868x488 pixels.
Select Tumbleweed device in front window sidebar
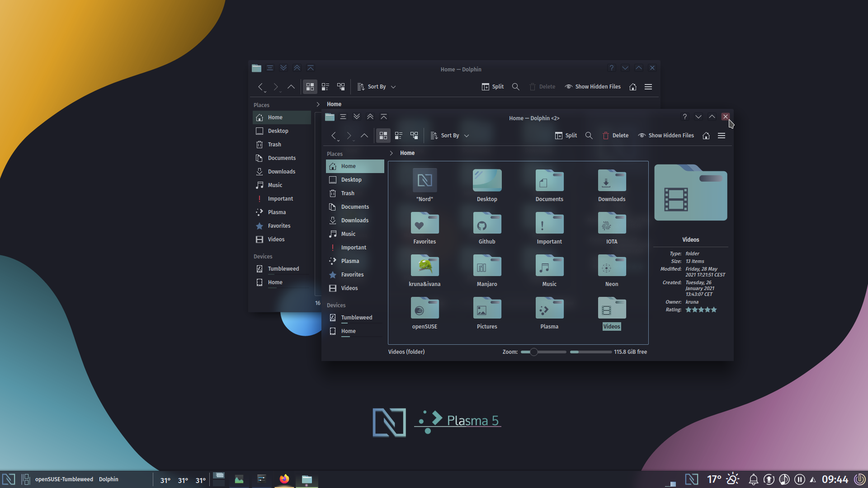(355, 318)
